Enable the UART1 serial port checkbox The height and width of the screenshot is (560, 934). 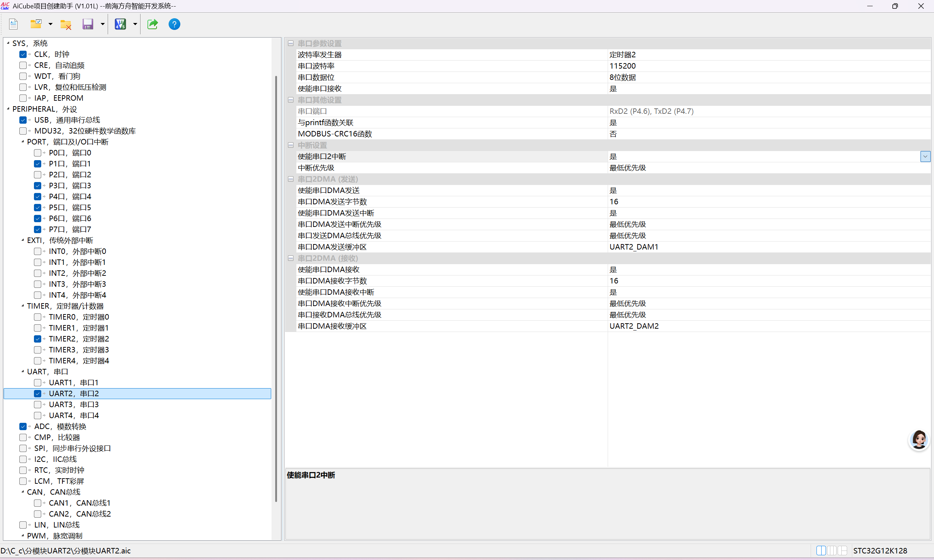[37, 383]
